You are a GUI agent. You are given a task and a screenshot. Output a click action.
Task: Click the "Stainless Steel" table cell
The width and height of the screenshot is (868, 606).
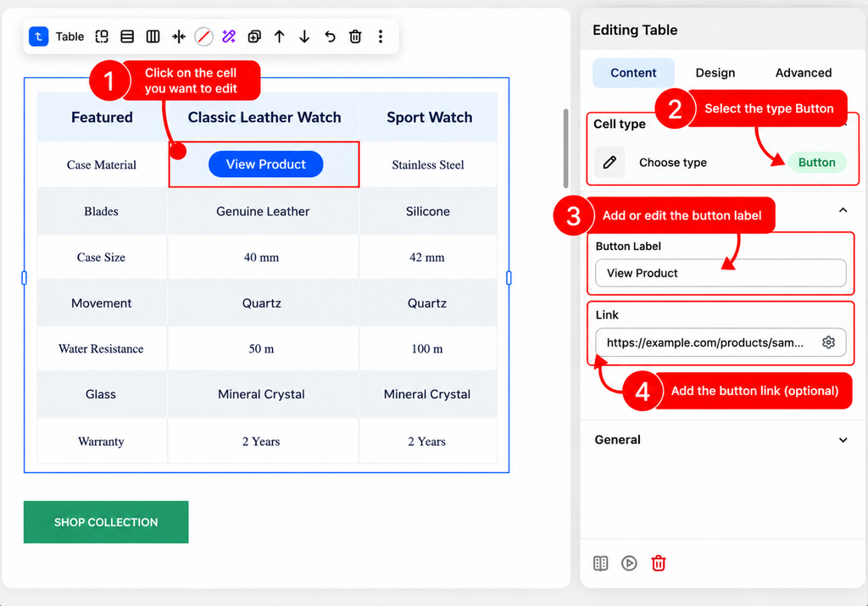point(428,165)
